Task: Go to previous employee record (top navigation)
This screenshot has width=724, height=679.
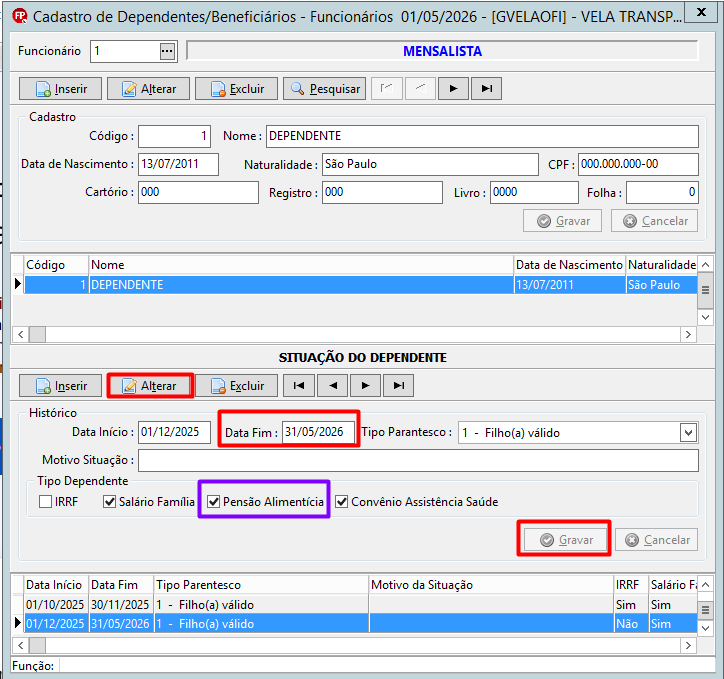Action: (420, 88)
